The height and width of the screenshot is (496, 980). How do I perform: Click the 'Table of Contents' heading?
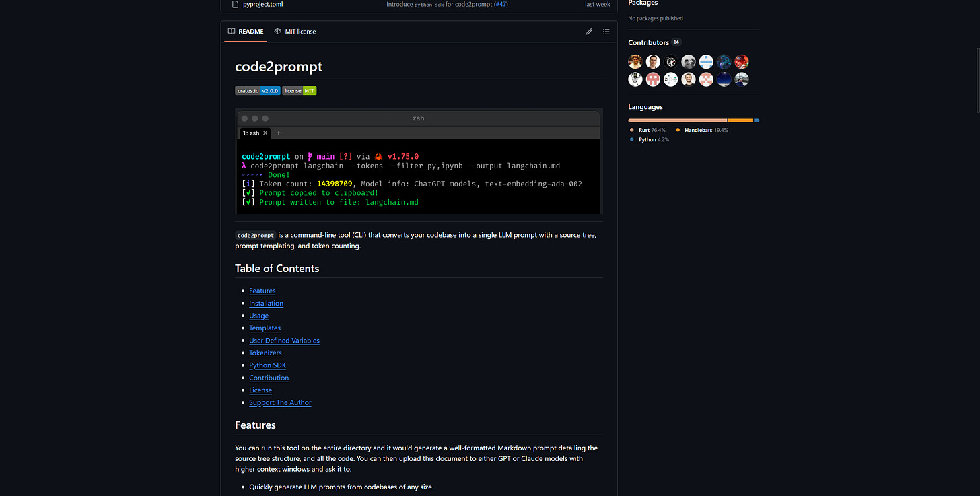click(277, 268)
